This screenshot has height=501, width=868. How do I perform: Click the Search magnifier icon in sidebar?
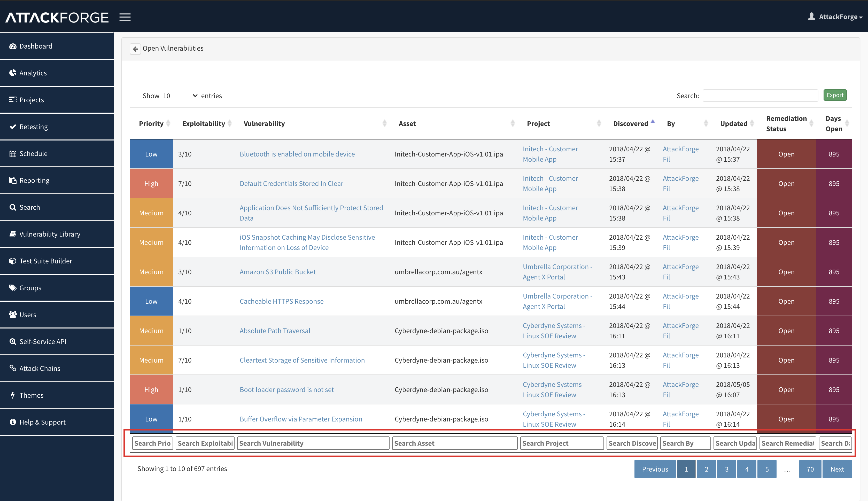[13, 207]
